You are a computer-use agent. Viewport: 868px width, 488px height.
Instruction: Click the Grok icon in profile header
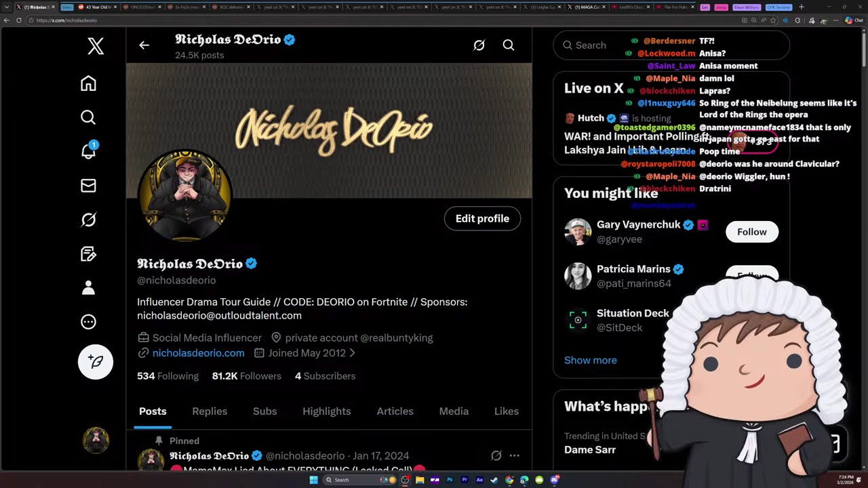click(x=479, y=45)
